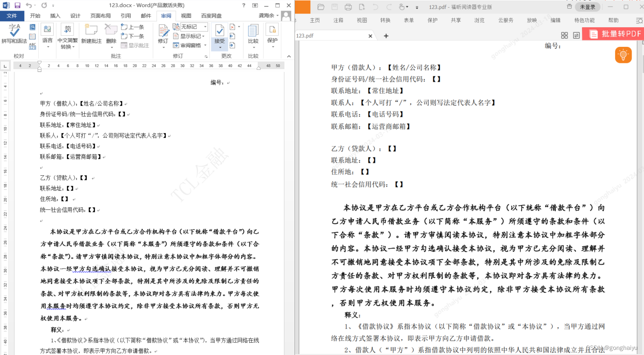Close the 123.pdf tab
The width and height of the screenshot is (644, 355).
click(x=370, y=36)
